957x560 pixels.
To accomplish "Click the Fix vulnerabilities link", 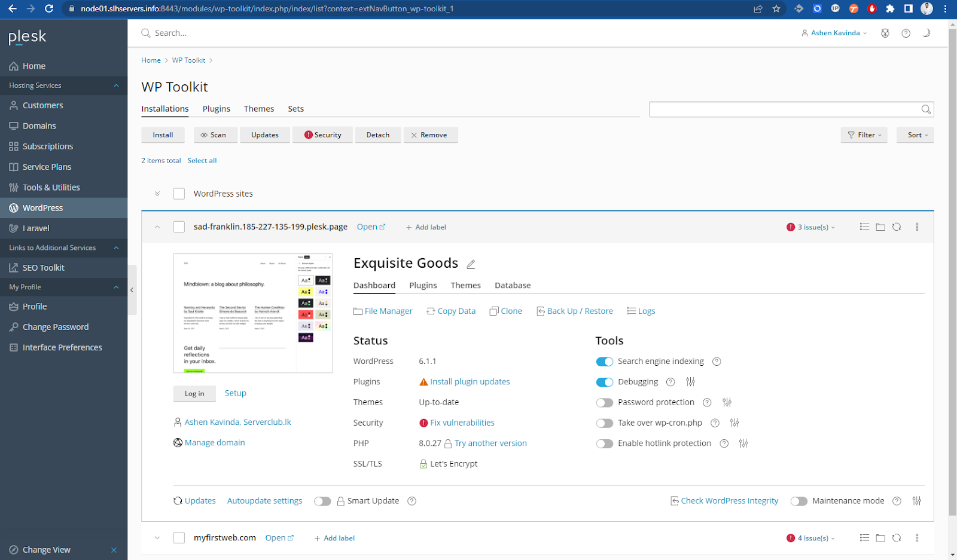I will pyautogui.click(x=462, y=423).
